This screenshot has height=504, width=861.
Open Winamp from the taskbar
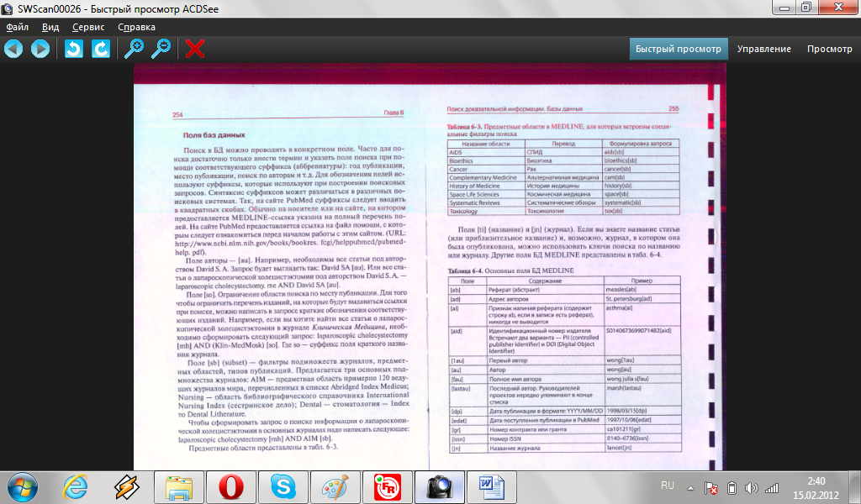[127, 487]
